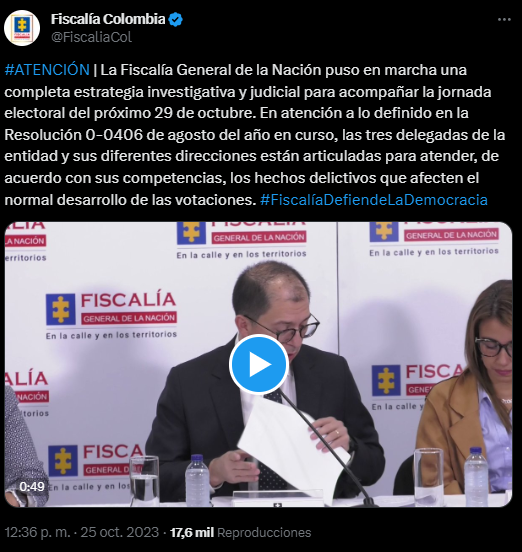Click the large Fiscalía puzzle logo in the video backdrop
The width and height of the screenshot is (522, 552).
click(x=61, y=309)
